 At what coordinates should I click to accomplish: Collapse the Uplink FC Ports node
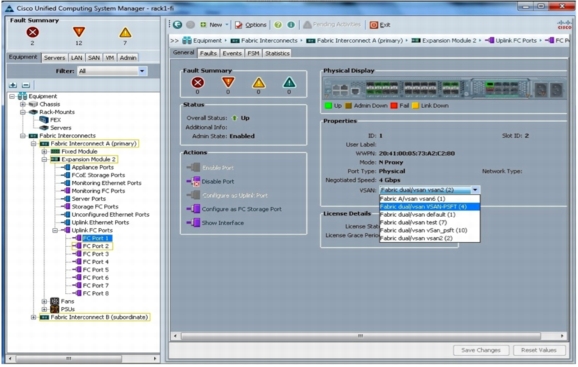pyautogui.click(x=55, y=230)
